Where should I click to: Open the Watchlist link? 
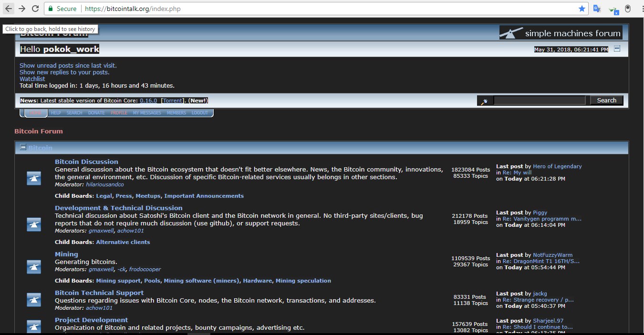coord(32,79)
